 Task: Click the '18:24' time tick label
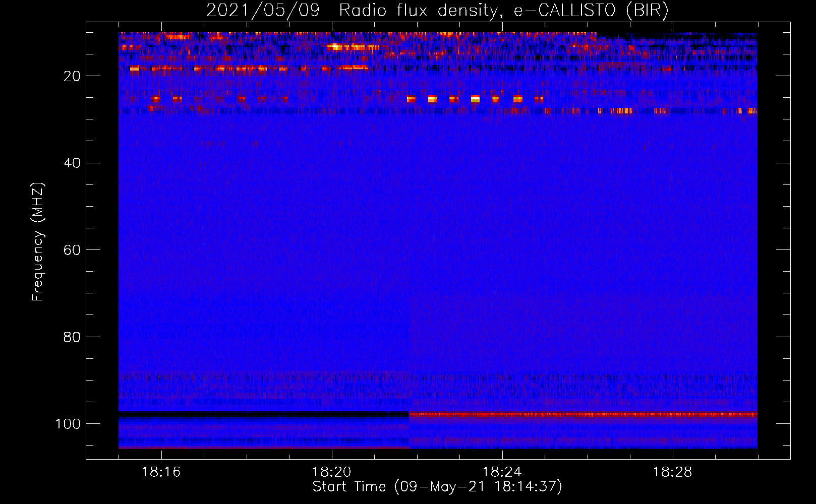[502, 472]
